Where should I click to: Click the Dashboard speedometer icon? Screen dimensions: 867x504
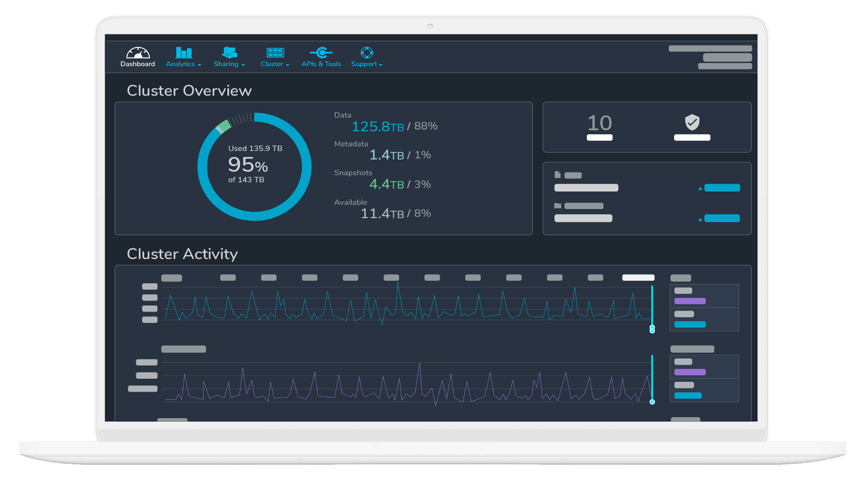[x=137, y=53]
